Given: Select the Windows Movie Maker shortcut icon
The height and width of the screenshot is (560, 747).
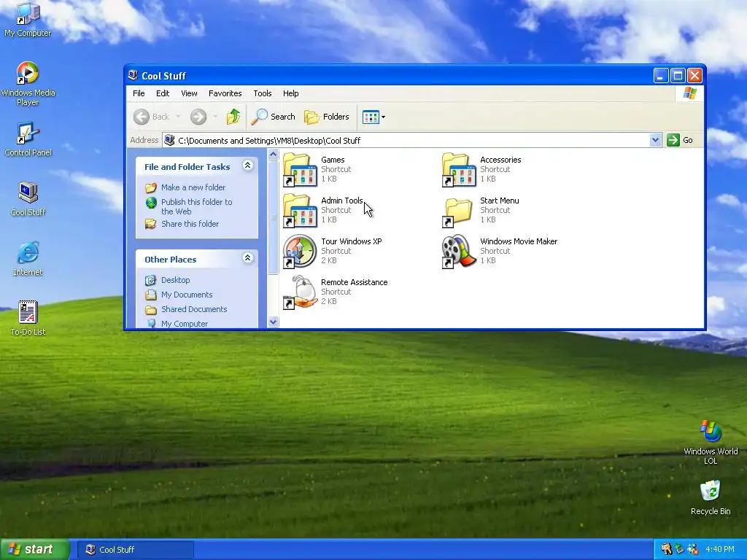Looking at the screenshot, I should tap(459, 252).
